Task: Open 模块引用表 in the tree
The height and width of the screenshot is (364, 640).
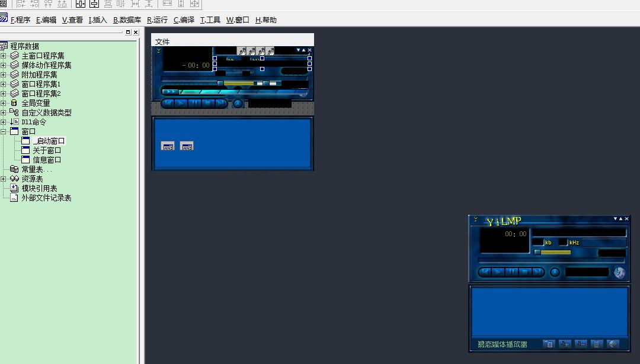Action: tap(39, 188)
